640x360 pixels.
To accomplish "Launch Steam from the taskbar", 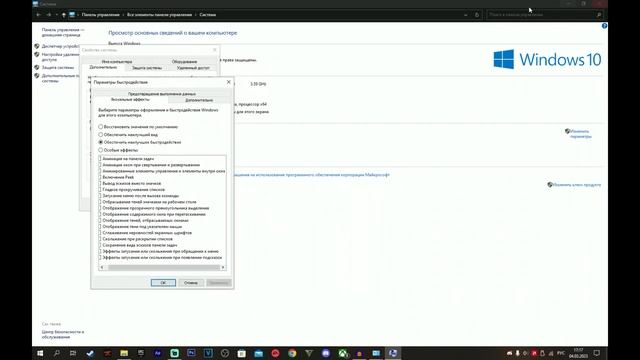I will (90, 353).
